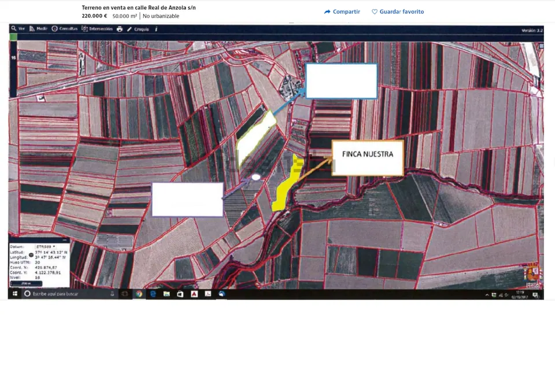Click the 200 m map scale bar
Image resolution: width=555 pixels, height=392 pixels.
point(26,283)
